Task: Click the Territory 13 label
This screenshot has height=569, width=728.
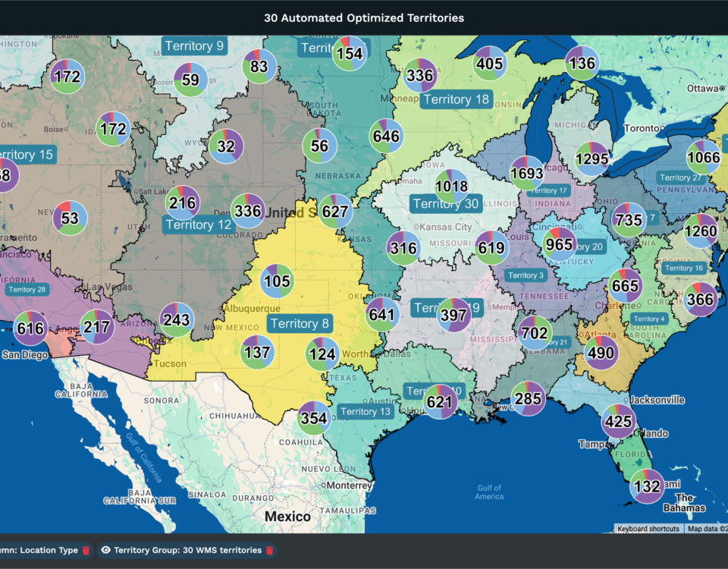Action: [367, 411]
